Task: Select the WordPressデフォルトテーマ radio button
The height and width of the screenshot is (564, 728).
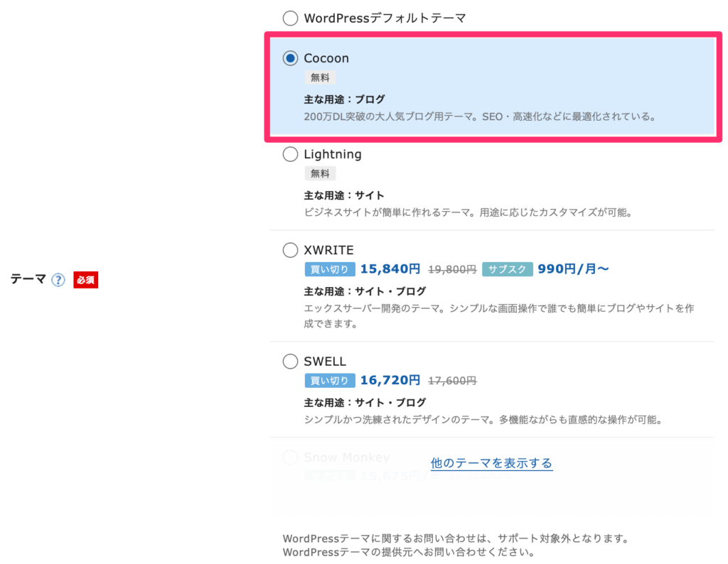Action: [290, 18]
